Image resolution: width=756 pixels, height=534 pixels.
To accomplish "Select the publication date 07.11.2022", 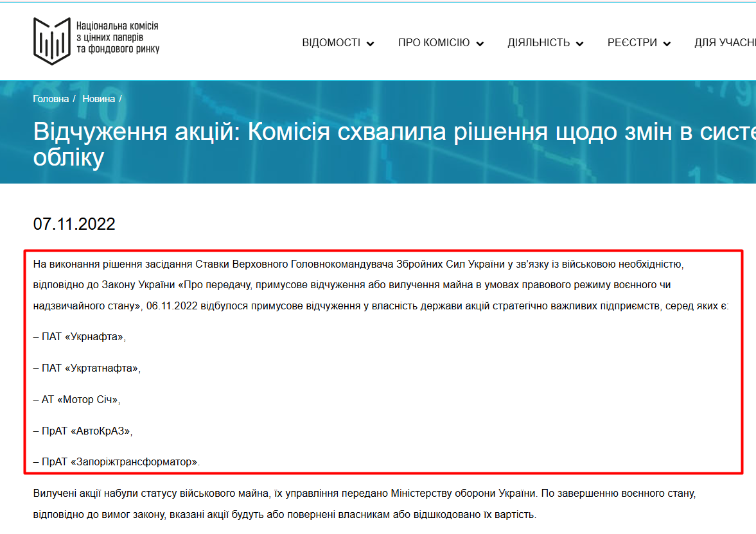I will 74,224.
